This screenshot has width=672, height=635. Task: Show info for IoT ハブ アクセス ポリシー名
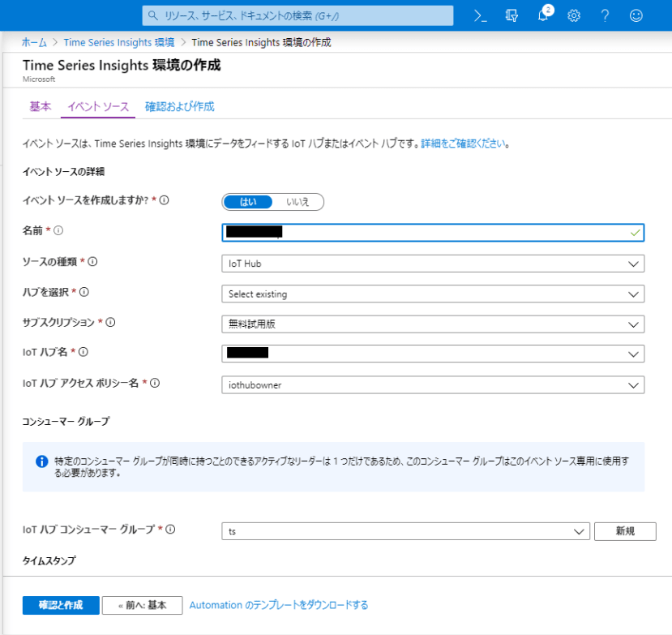[155, 383]
